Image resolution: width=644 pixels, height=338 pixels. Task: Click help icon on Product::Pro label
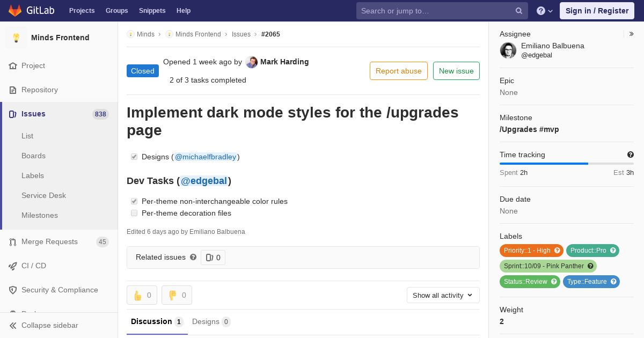click(613, 251)
